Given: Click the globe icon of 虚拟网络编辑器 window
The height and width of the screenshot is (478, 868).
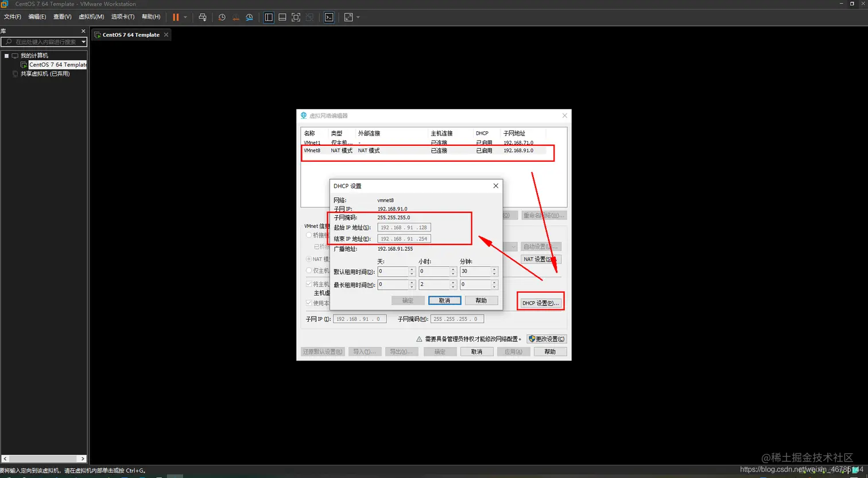Looking at the screenshot, I should [304, 115].
